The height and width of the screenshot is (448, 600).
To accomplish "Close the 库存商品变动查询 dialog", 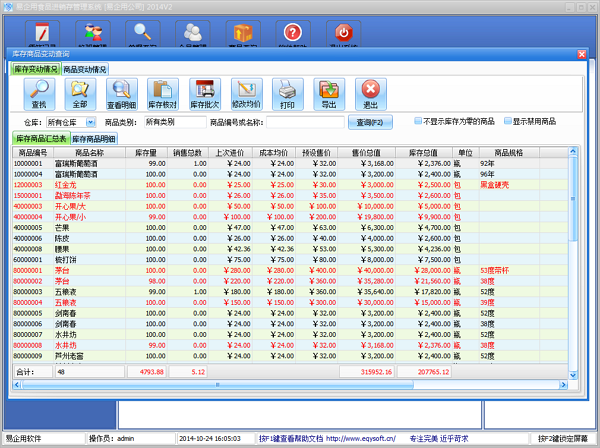I will pos(582,54).
